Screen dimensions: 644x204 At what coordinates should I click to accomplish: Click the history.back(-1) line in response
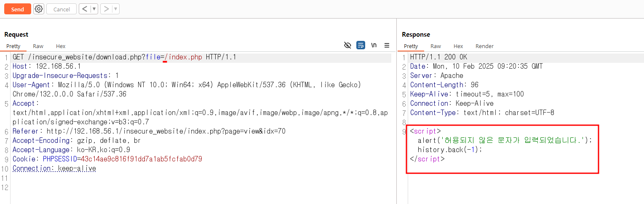click(x=450, y=150)
